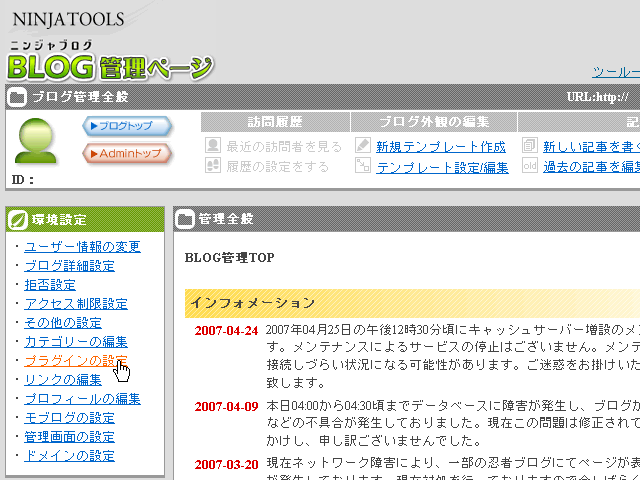The image size is (640, 480).
Task: Click folder icon beside 管理全般 header
Action: (185, 219)
